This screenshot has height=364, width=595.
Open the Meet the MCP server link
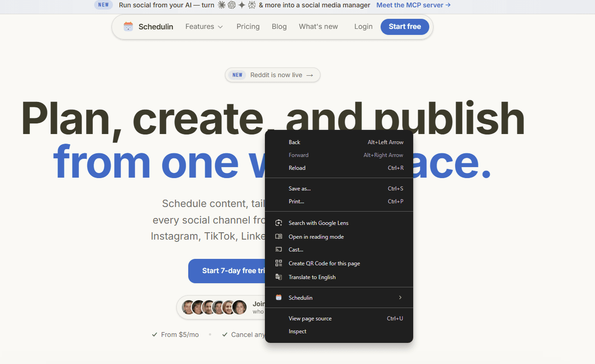point(413,5)
